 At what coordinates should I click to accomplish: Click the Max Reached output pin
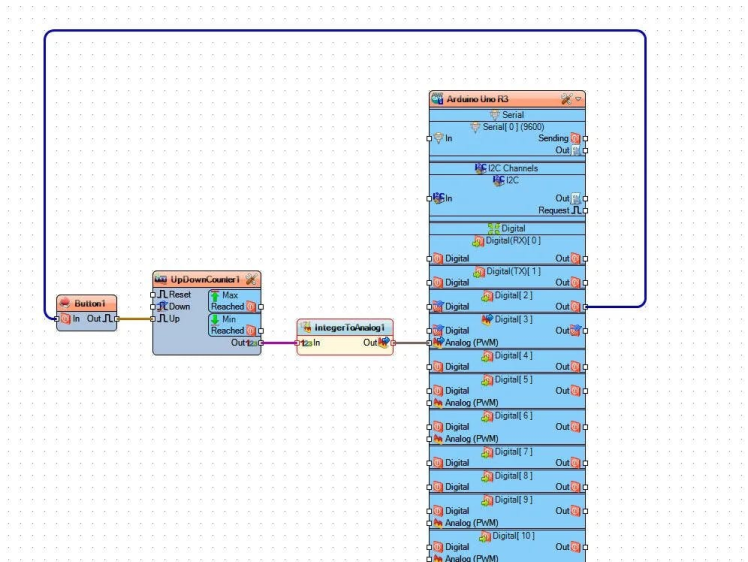tap(261, 307)
